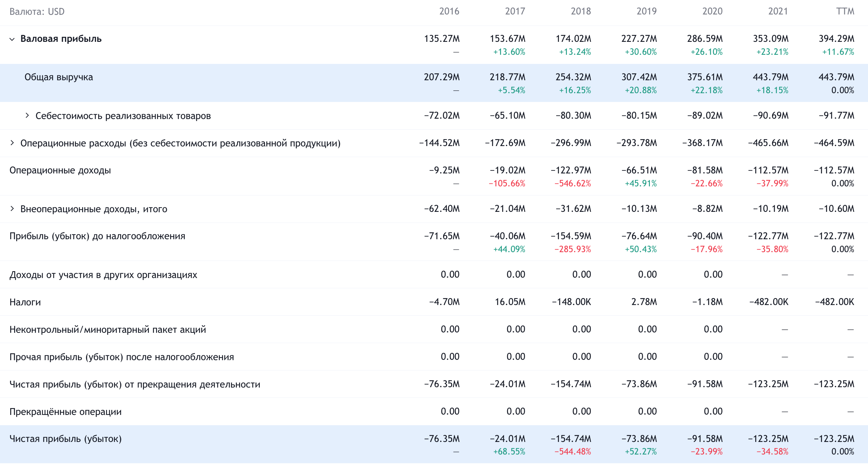
Task: Select revenue value 207.29M
Action: (x=442, y=77)
